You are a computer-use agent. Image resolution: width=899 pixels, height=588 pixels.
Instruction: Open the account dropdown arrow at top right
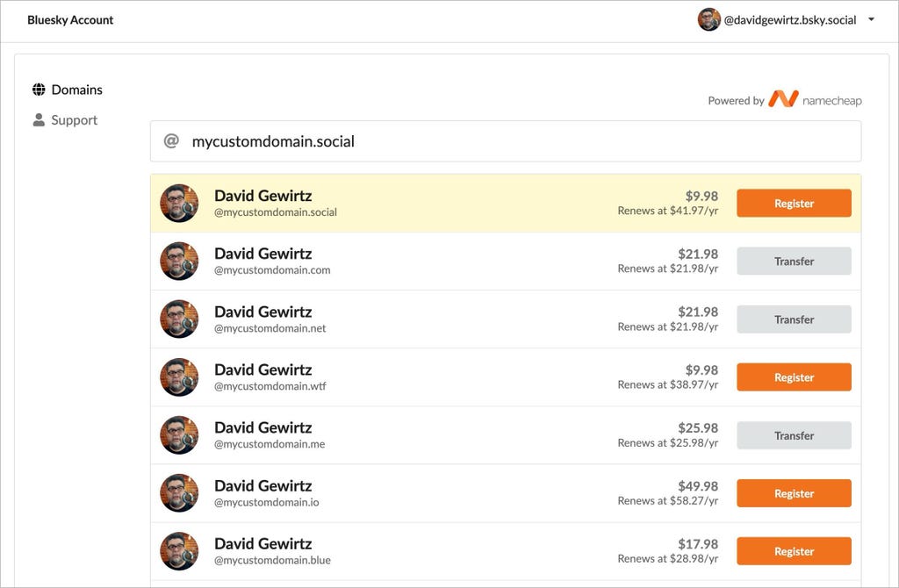tap(871, 19)
